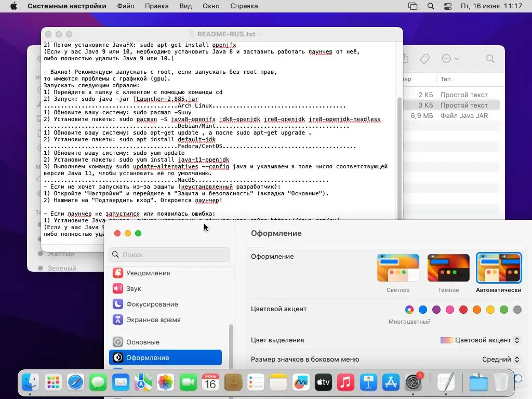Image resolution: width=532 pixels, height=399 pixels.
Task: Open Notes app in the Dock
Action: (x=278, y=382)
